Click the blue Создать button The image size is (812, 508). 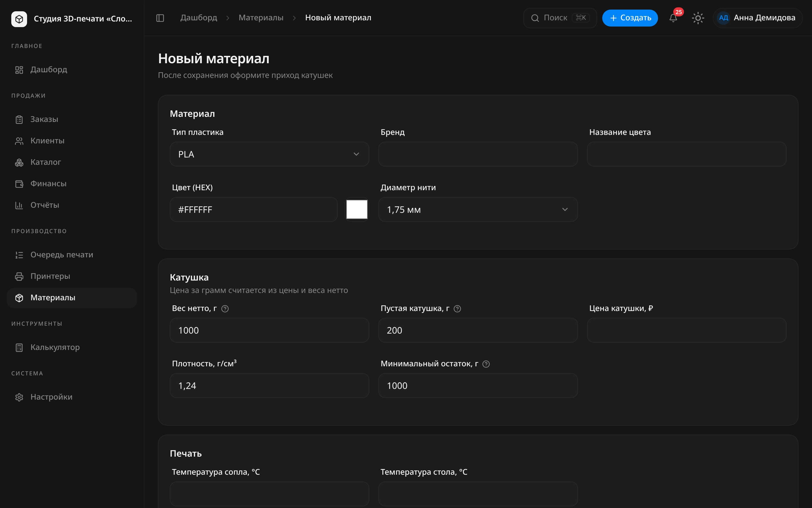tap(630, 18)
